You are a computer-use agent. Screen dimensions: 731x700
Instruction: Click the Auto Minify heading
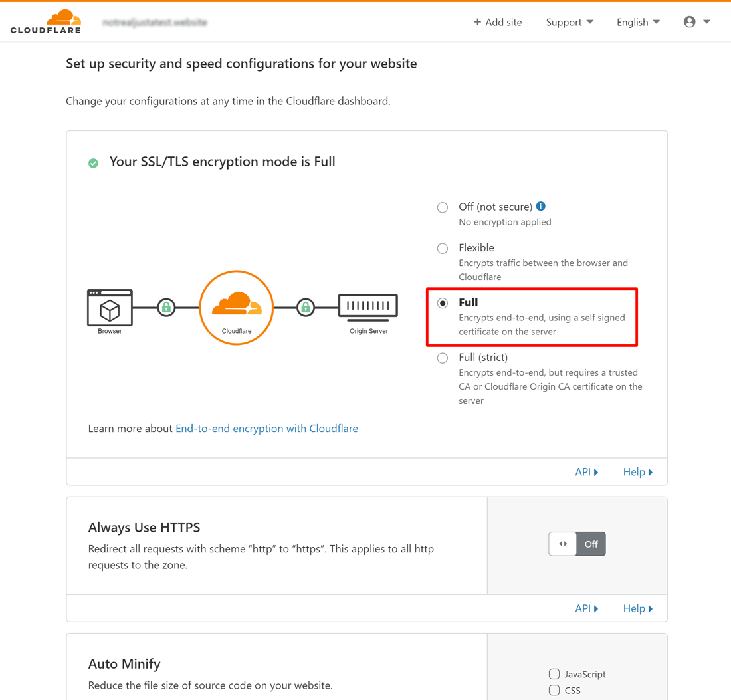[124, 663]
